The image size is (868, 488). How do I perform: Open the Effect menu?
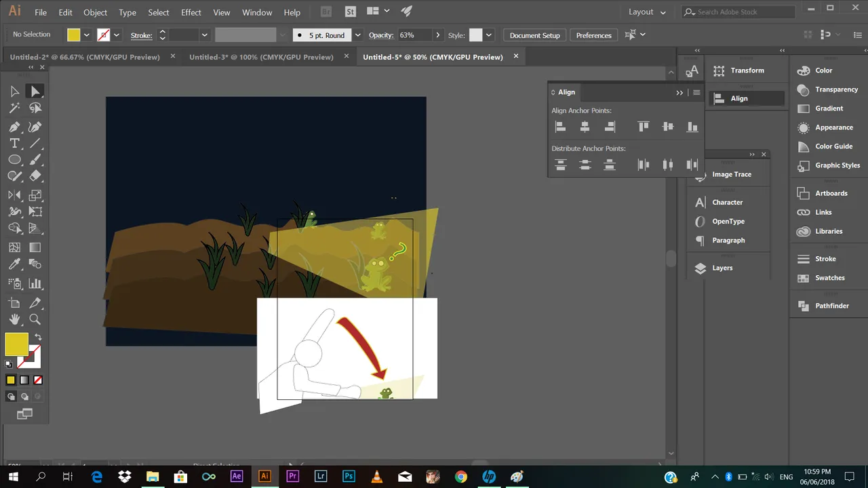click(x=191, y=12)
